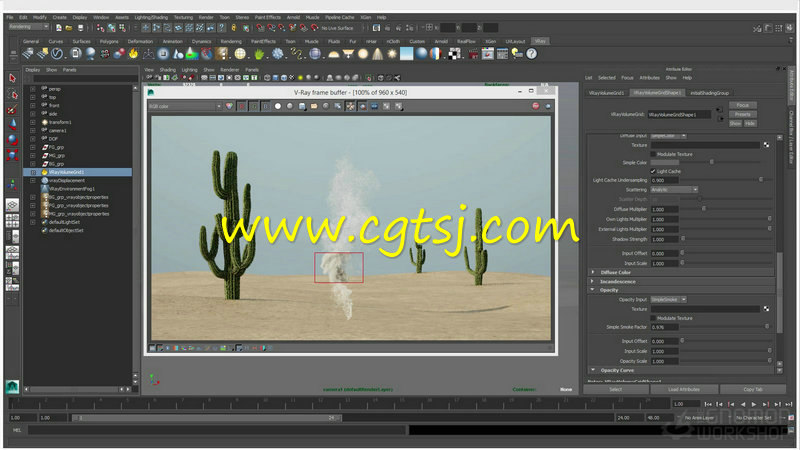Click the Simple Color gray swatch
The height and width of the screenshot is (450, 800).
665,162
